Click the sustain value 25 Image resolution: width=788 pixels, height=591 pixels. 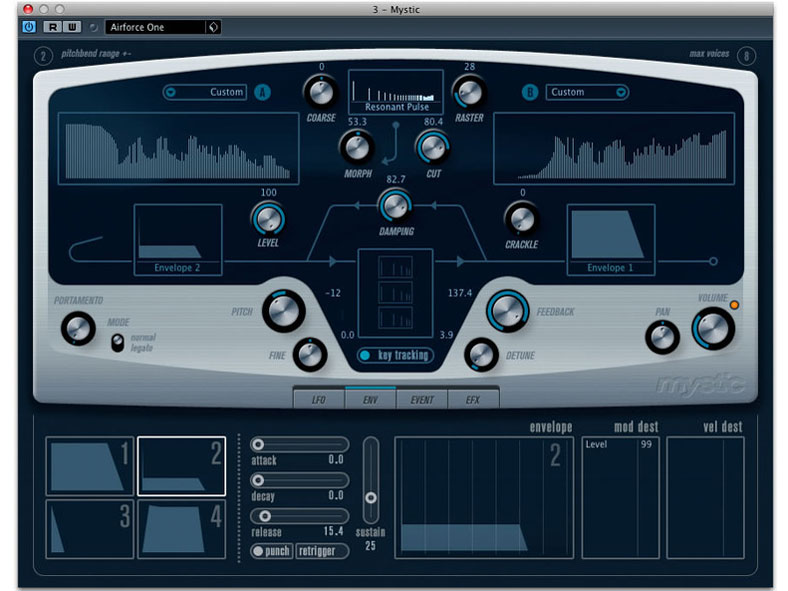pyautogui.click(x=370, y=546)
